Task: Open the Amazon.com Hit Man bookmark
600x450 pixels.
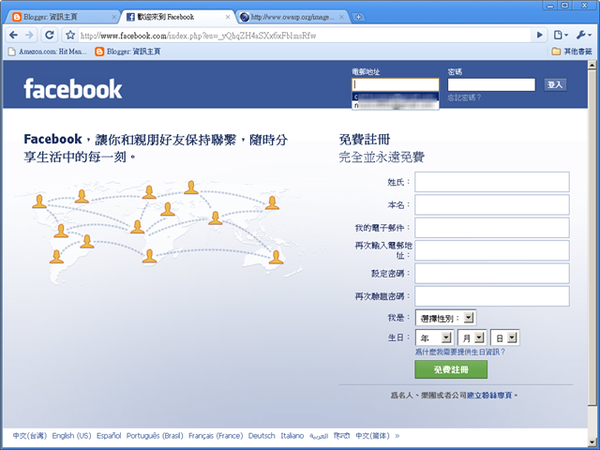Action: click(x=48, y=51)
